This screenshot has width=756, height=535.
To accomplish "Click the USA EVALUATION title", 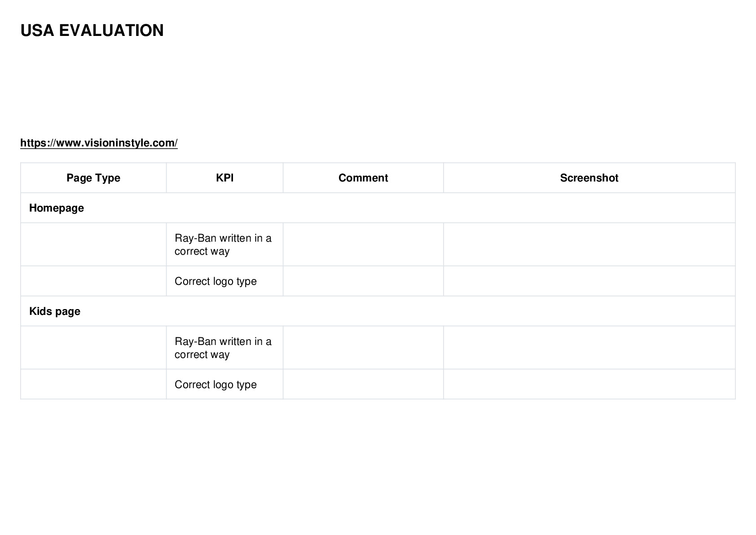I will point(92,31).
